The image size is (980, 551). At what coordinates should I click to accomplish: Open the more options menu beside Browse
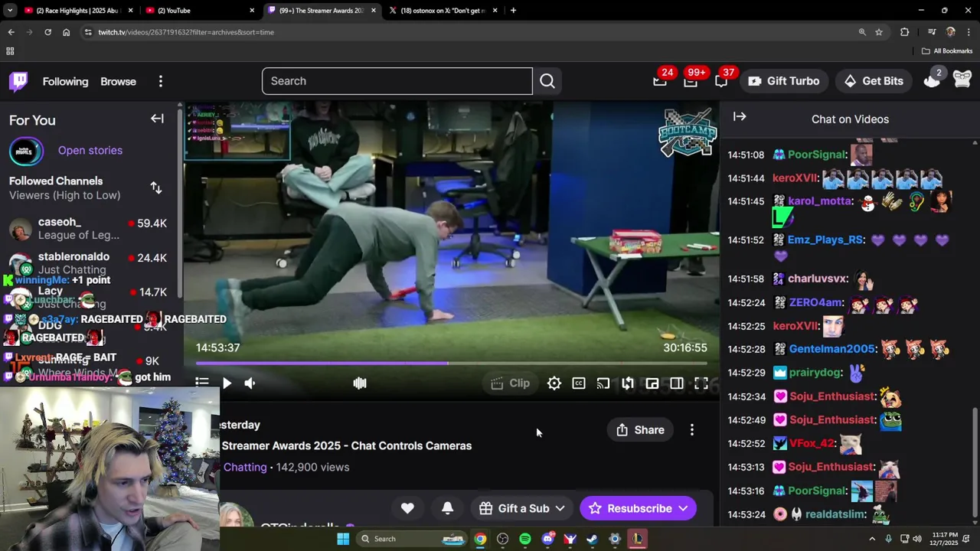point(161,81)
